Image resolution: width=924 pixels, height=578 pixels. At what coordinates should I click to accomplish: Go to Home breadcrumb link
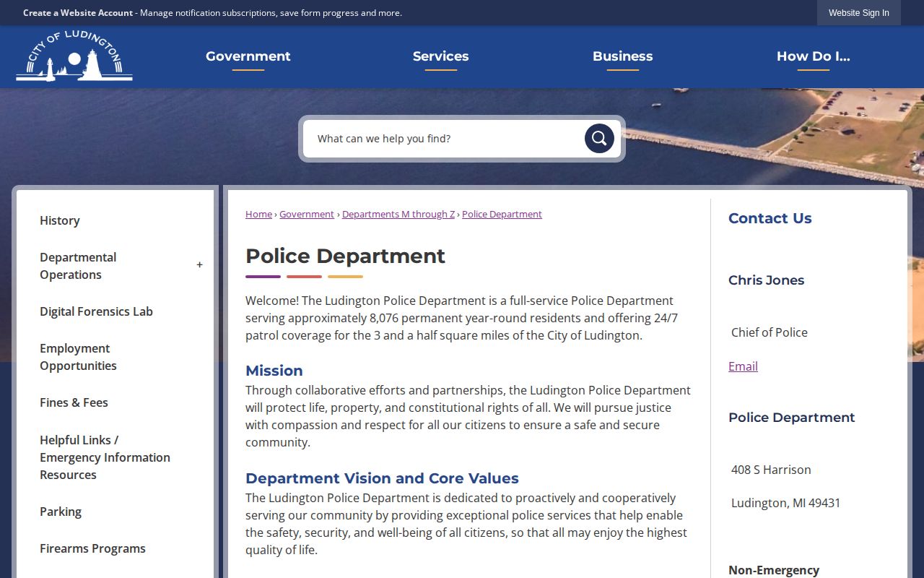[258, 215]
